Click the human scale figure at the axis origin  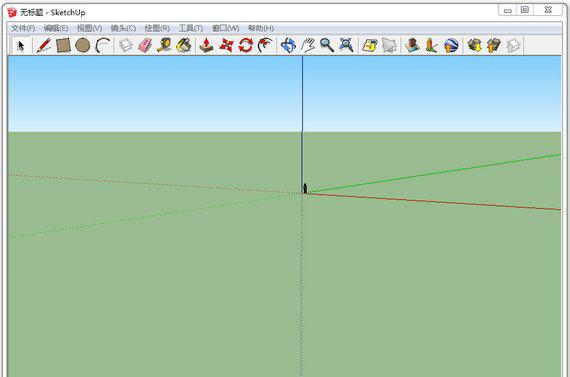pyautogui.click(x=305, y=188)
